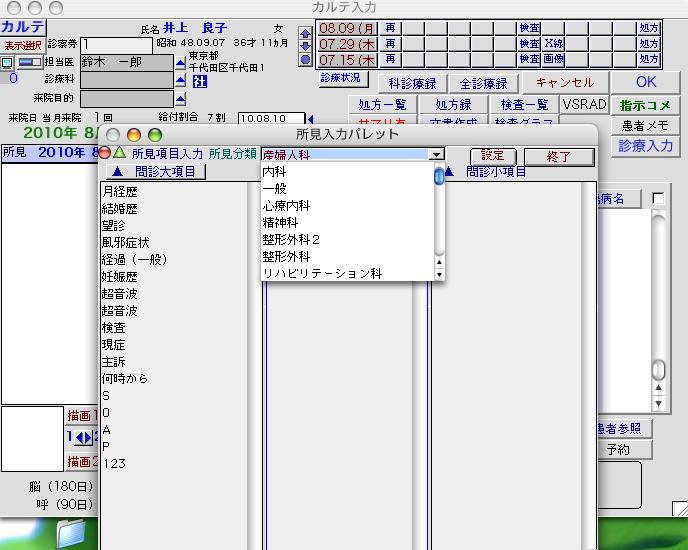The width and height of the screenshot is (688, 550).
Task: Select 妊娠歴 in the 問診大項目 list
Action: tap(120, 277)
